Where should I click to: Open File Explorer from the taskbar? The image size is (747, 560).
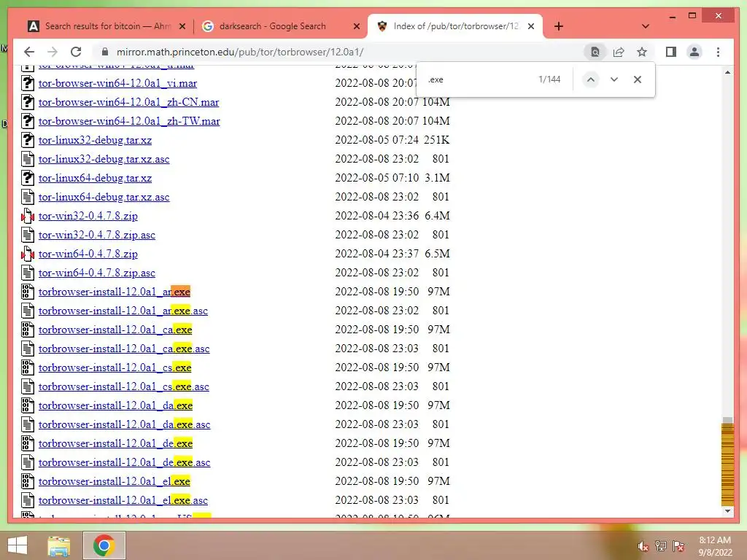(x=58, y=545)
